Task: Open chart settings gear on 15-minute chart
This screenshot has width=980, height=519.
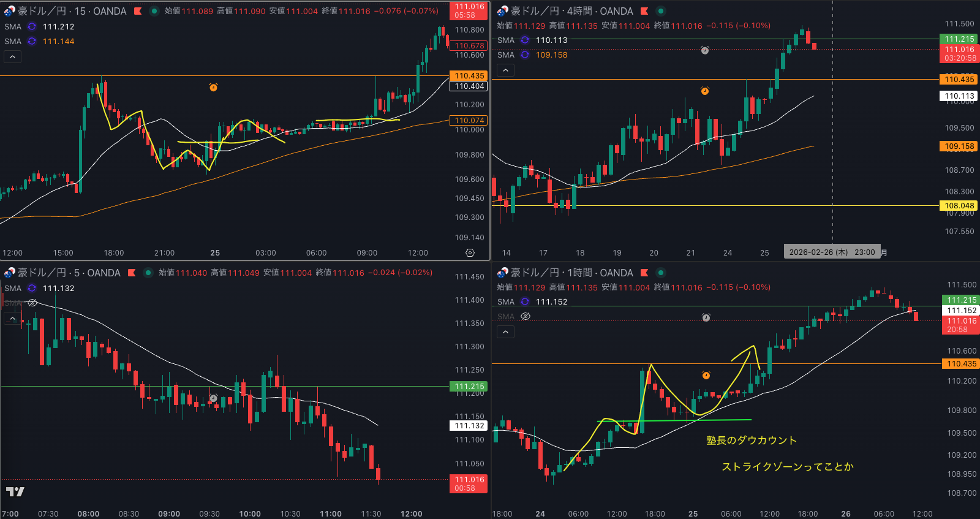Action: [470, 252]
